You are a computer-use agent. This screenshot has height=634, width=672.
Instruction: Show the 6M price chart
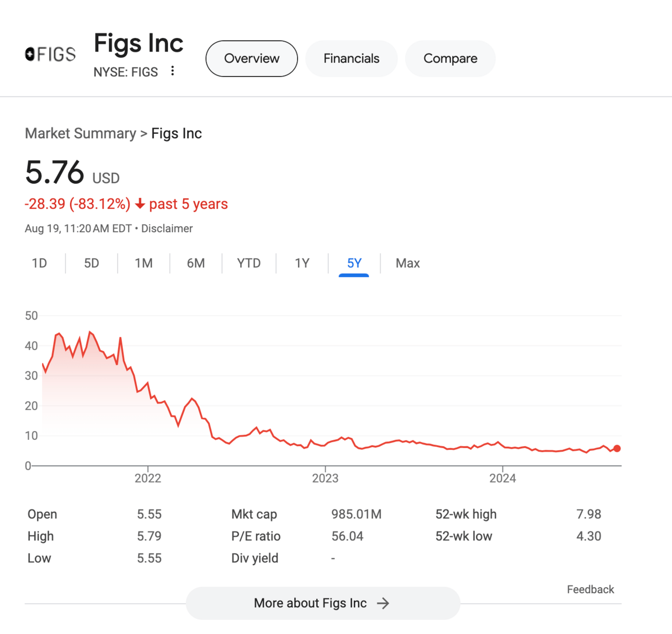[196, 263]
